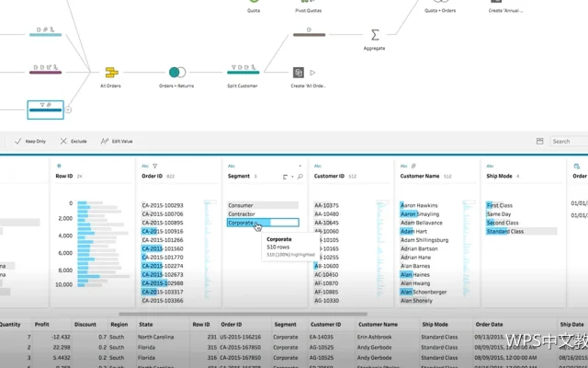The height and width of the screenshot is (368, 588).
Task: Click Edit Value in the toolbar
Action: click(117, 141)
